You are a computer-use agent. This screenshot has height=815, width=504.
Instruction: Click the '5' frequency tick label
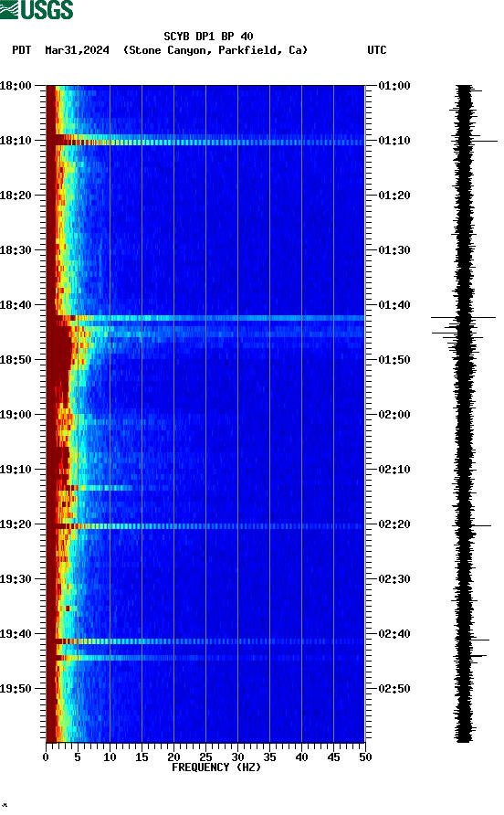pyautogui.click(x=78, y=757)
